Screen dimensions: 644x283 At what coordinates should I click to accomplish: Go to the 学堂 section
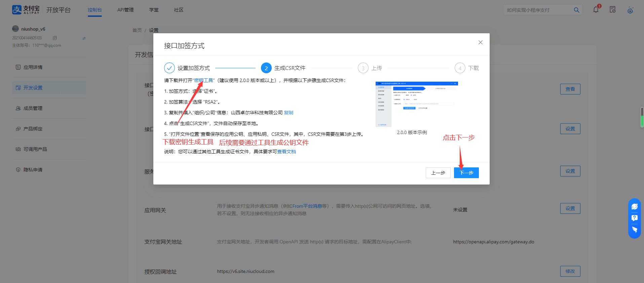pyautogui.click(x=154, y=10)
